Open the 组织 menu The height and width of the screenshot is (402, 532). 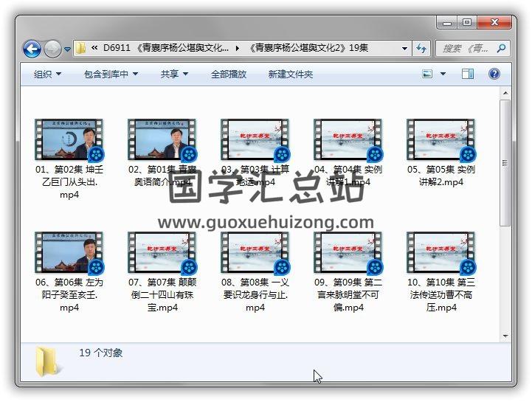click(47, 74)
